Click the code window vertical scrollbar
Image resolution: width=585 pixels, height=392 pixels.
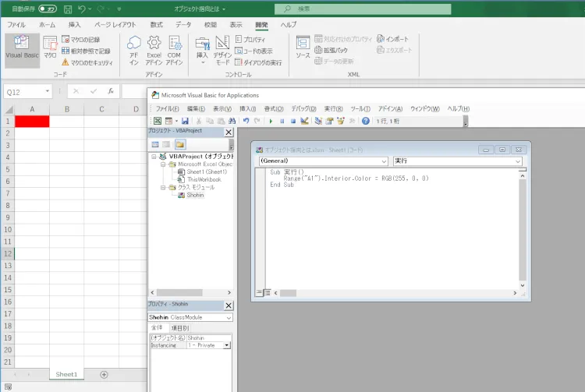tap(523, 231)
